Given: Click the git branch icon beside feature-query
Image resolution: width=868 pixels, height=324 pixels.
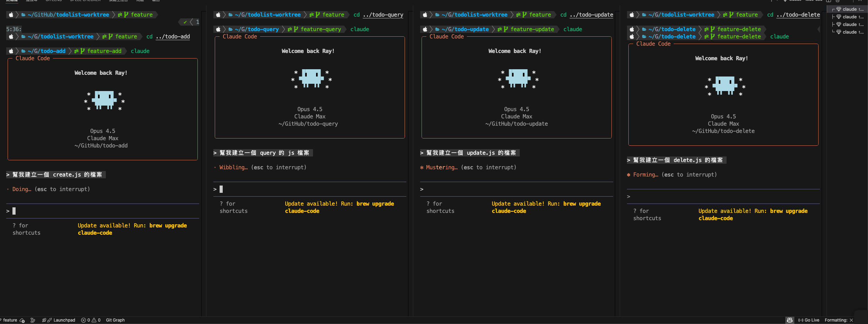Looking at the screenshot, I should click(296, 29).
